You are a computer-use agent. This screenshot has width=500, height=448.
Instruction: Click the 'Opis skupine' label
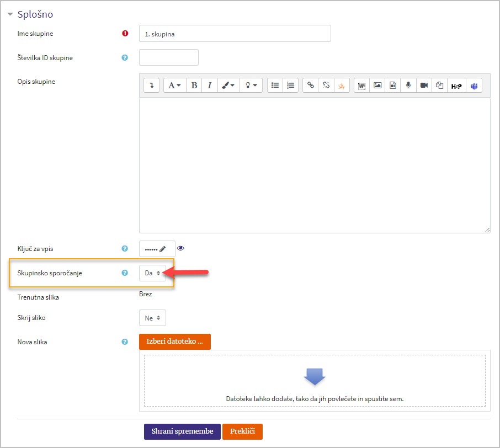(36, 82)
